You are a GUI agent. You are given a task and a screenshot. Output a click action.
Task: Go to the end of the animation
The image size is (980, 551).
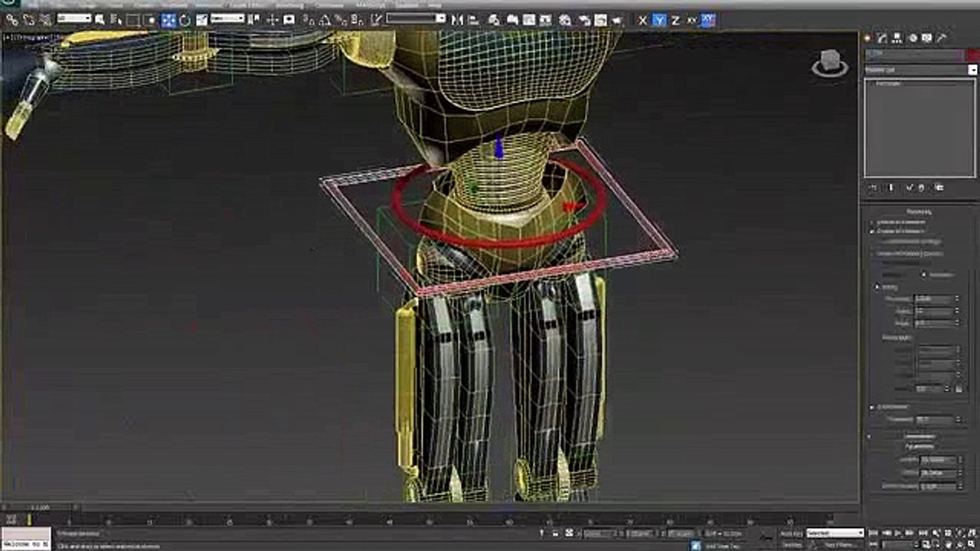coord(923,533)
